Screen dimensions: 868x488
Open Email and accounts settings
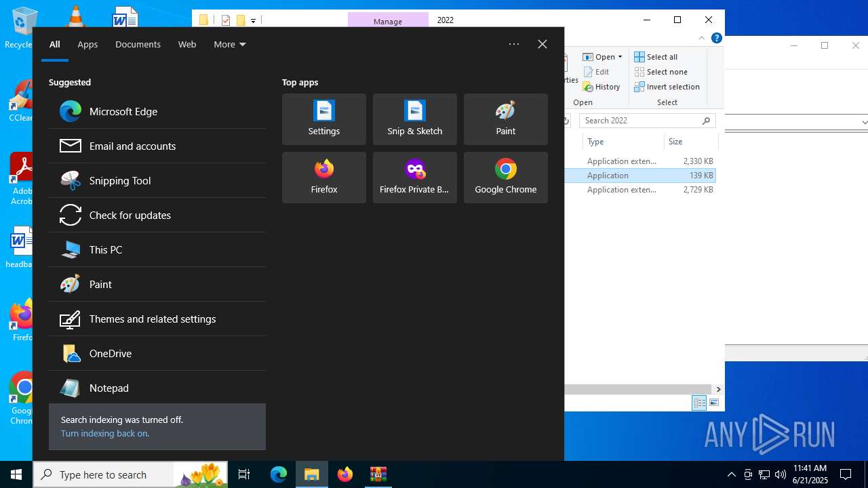pyautogui.click(x=157, y=146)
